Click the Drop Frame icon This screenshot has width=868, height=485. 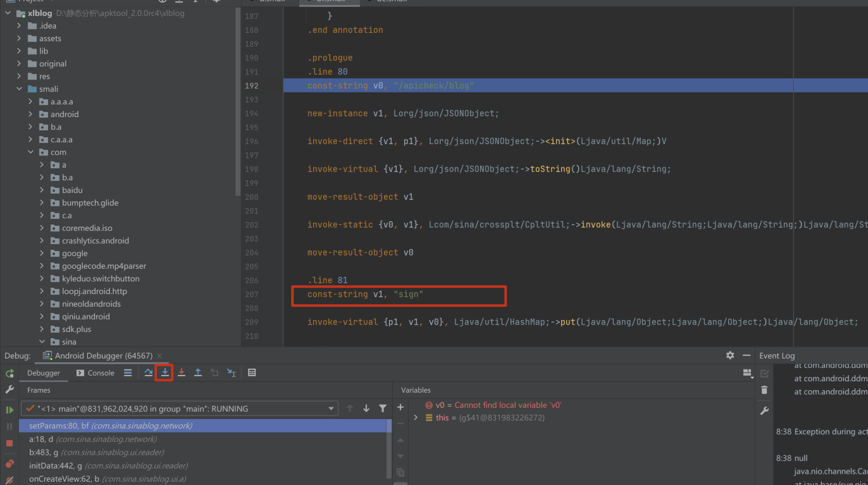click(x=214, y=373)
